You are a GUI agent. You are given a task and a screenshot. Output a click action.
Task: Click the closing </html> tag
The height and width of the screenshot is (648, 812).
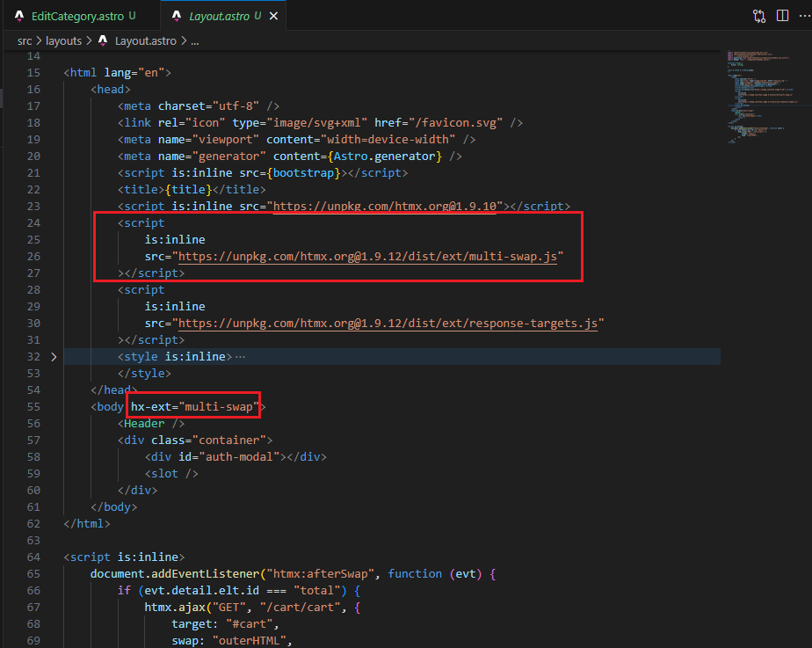point(87,524)
